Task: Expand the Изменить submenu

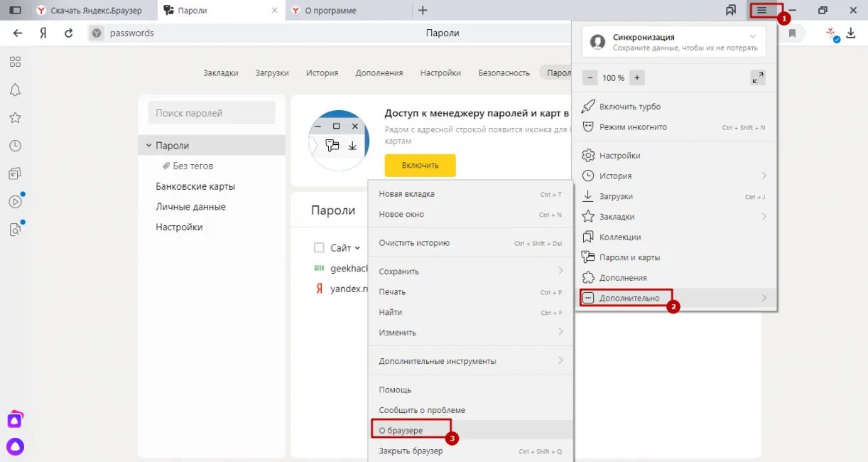Action: click(470, 332)
